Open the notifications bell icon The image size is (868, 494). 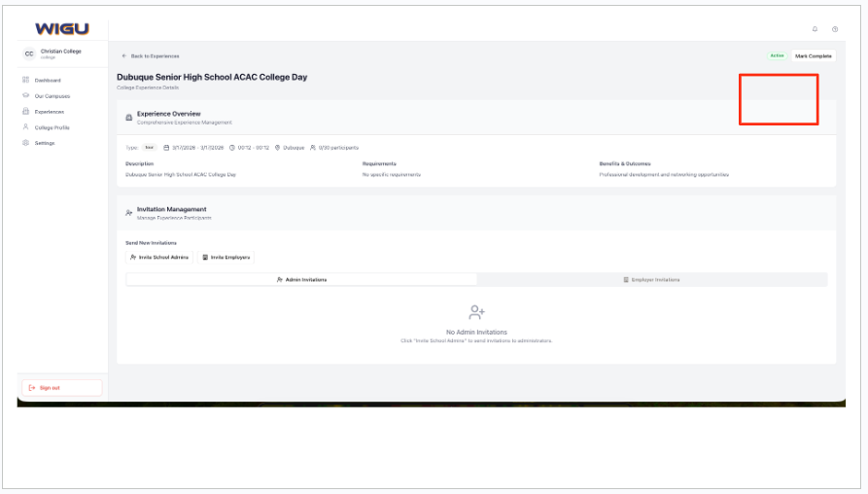point(815,29)
